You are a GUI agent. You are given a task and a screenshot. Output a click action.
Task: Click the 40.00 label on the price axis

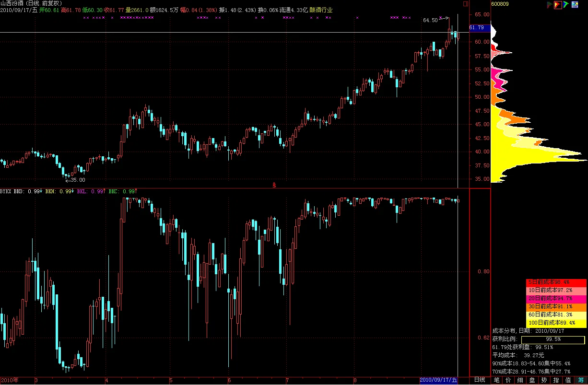pos(482,152)
